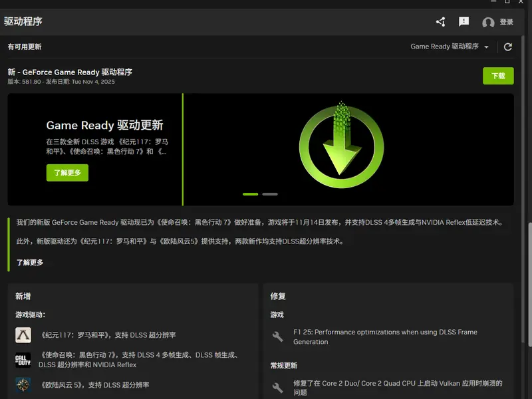
Task: Click the share icon in the top bar
Action: [x=440, y=21]
